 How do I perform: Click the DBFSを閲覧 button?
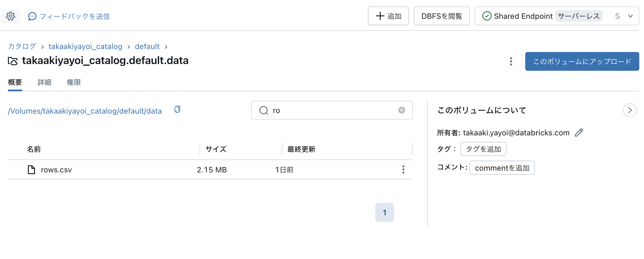click(441, 16)
